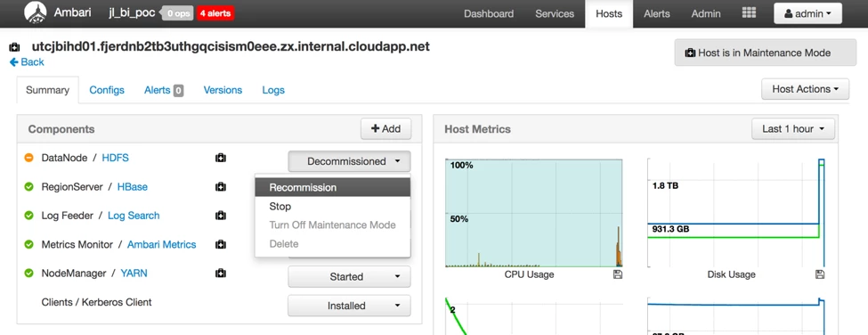The image size is (868, 335).
Task: Open the admin user dropdown
Action: [x=807, y=14]
